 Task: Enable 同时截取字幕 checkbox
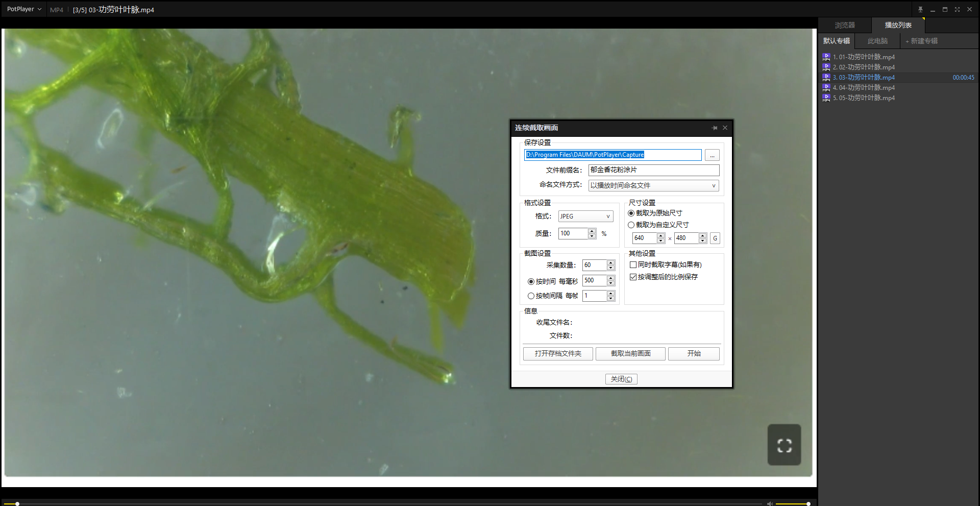[x=633, y=265]
